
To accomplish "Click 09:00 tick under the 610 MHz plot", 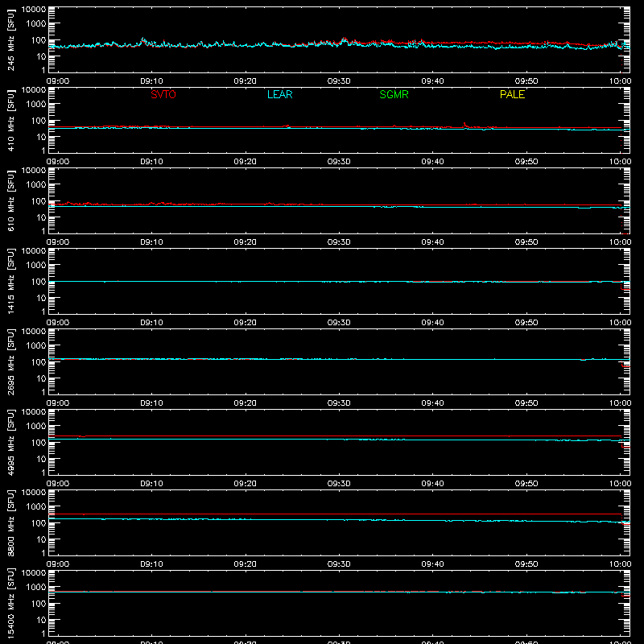I will pos(58,242).
